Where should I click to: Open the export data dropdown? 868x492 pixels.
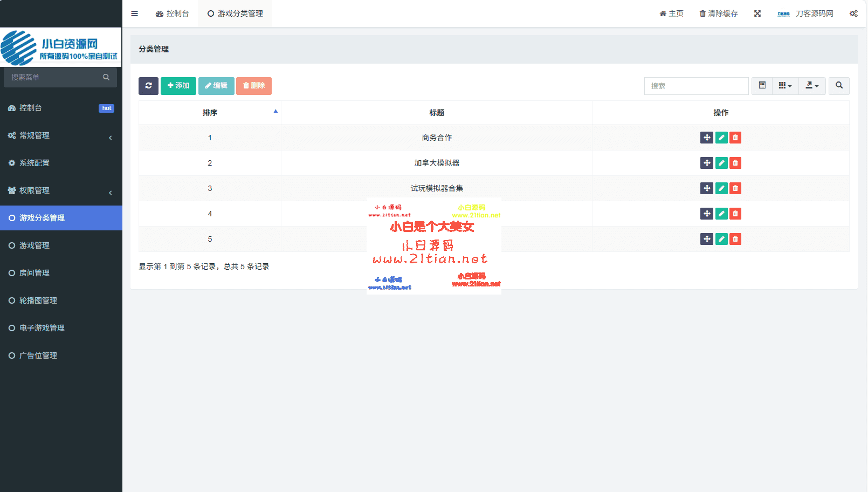pos(812,86)
